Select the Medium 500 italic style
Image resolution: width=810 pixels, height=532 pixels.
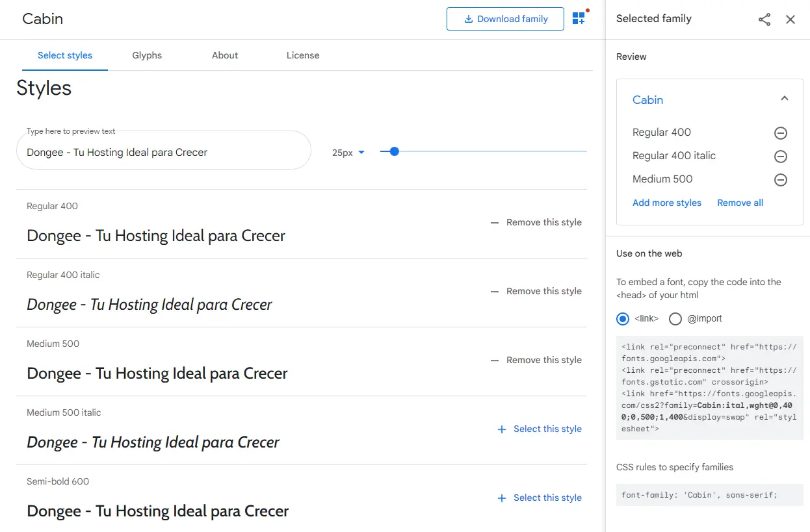coord(540,429)
